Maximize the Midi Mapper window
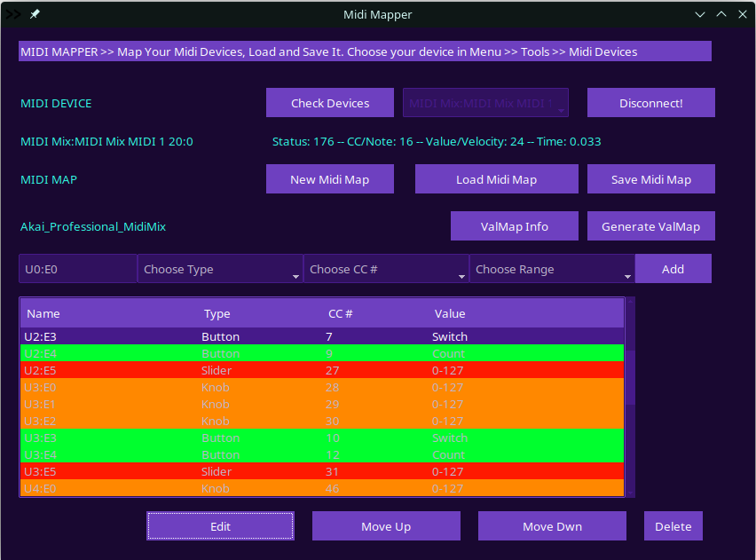 721,14
